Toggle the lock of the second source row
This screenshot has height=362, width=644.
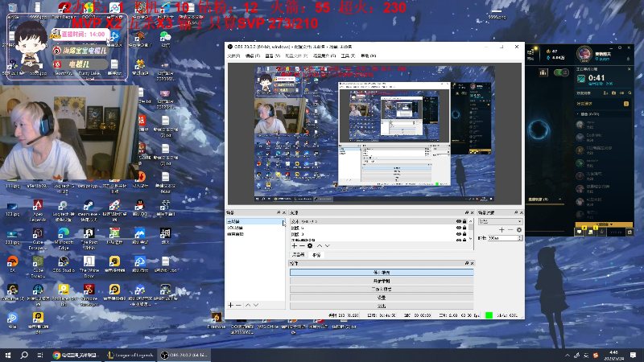464,228
